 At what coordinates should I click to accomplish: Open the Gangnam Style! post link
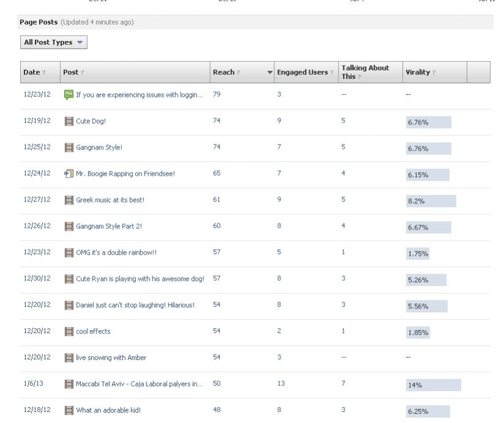pyautogui.click(x=99, y=148)
